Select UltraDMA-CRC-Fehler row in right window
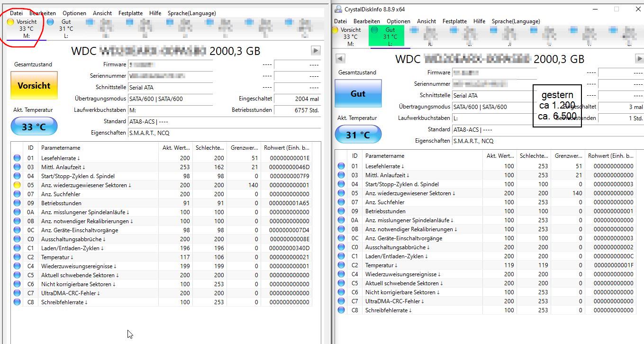The height and width of the screenshot is (344, 644). point(486,301)
